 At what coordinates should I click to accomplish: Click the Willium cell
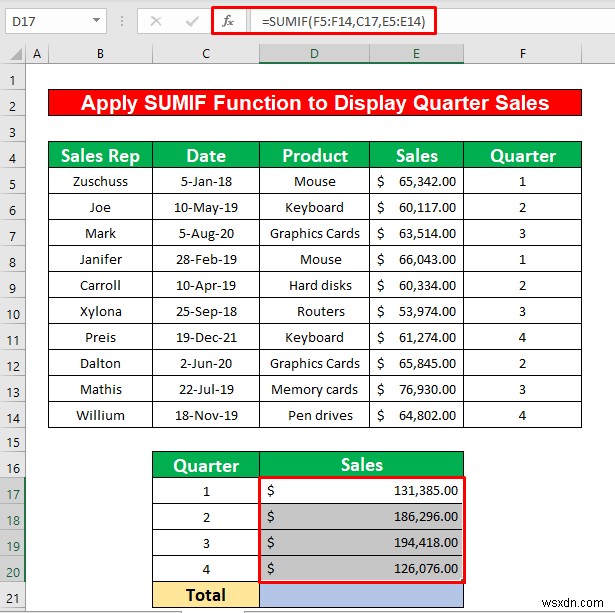100,415
